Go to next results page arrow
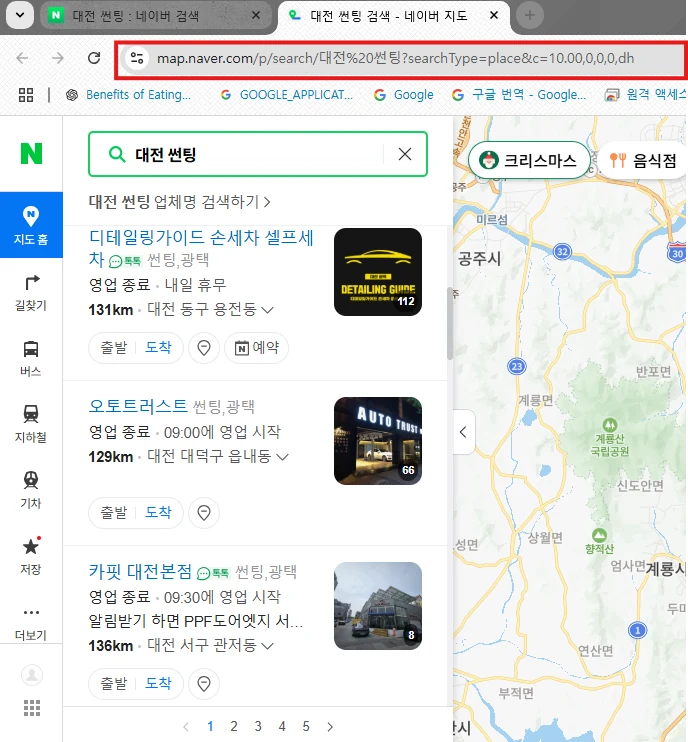 click(330, 726)
